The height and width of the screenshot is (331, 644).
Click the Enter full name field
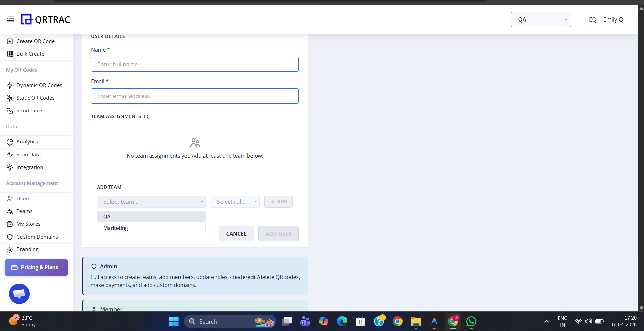pos(195,64)
